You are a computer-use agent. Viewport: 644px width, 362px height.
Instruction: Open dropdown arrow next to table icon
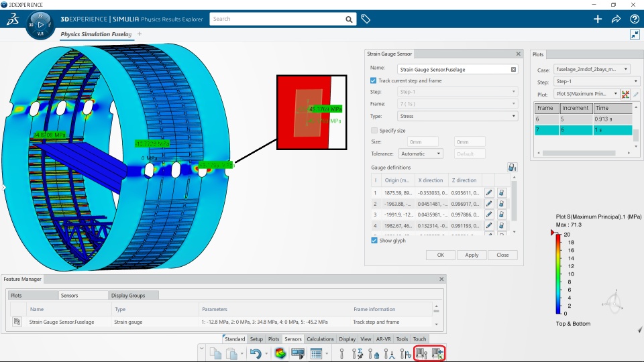click(x=327, y=353)
